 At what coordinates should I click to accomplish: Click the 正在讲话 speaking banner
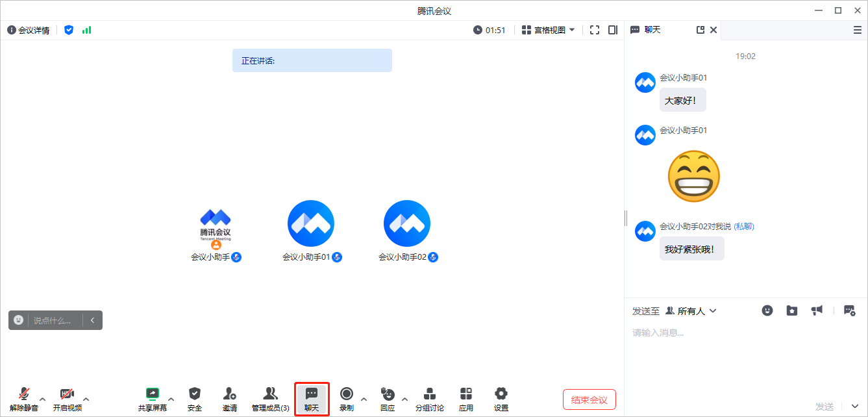312,60
